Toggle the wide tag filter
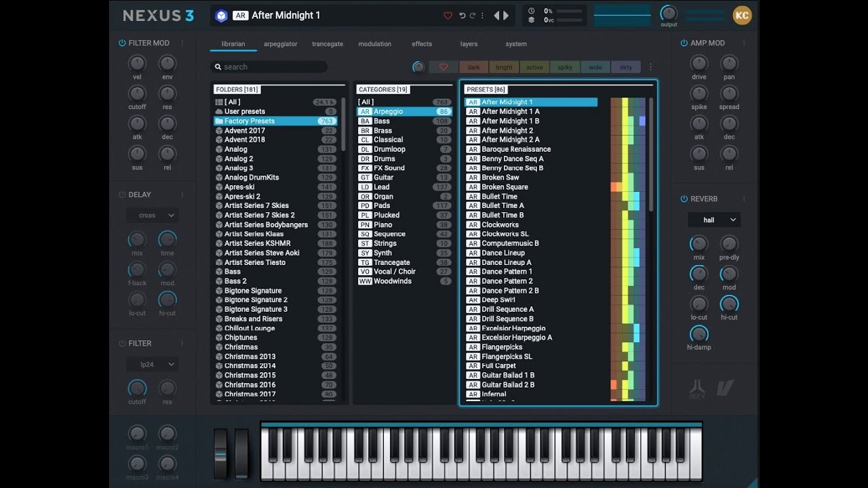The height and width of the screenshot is (488, 868). coord(595,67)
